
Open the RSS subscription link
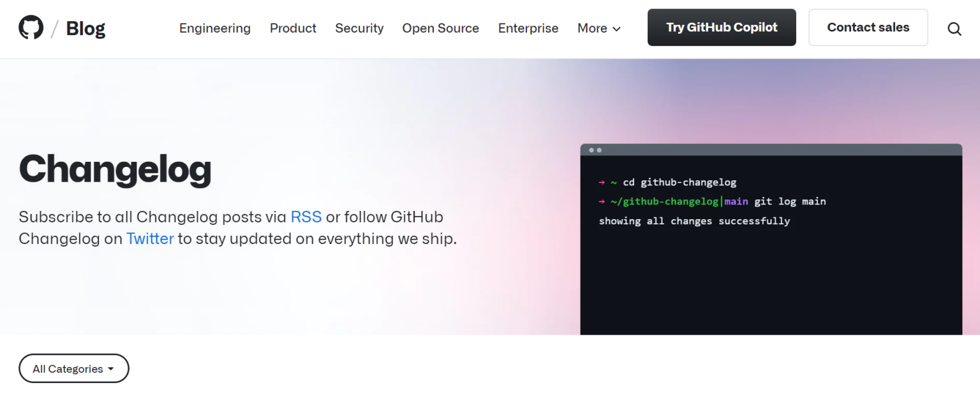click(x=306, y=217)
